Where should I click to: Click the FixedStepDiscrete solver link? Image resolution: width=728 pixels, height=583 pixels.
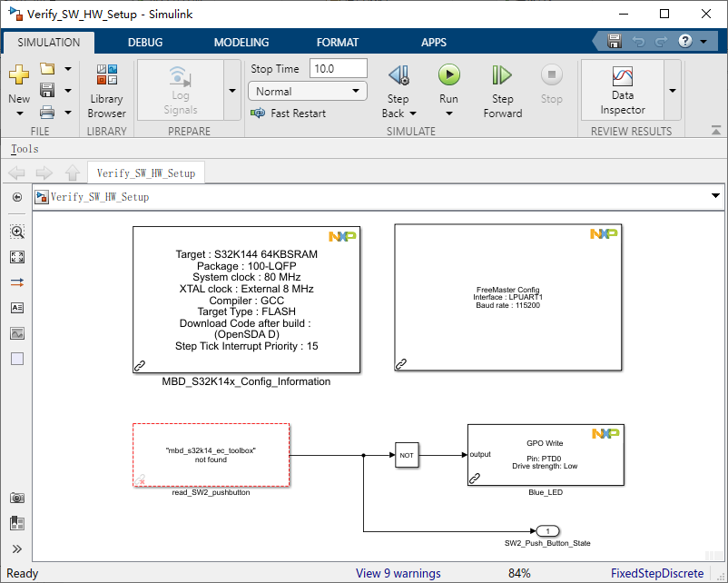657,573
